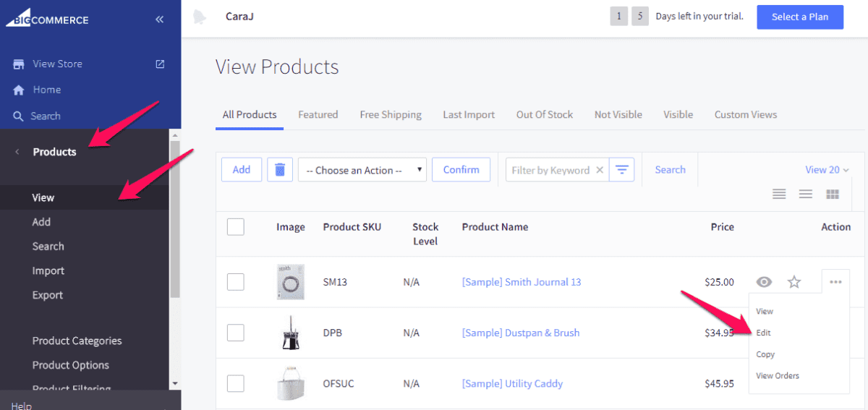Click the Products sidebar heading
Image resolution: width=868 pixels, height=410 pixels.
pyautogui.click(x=54, y=152)
